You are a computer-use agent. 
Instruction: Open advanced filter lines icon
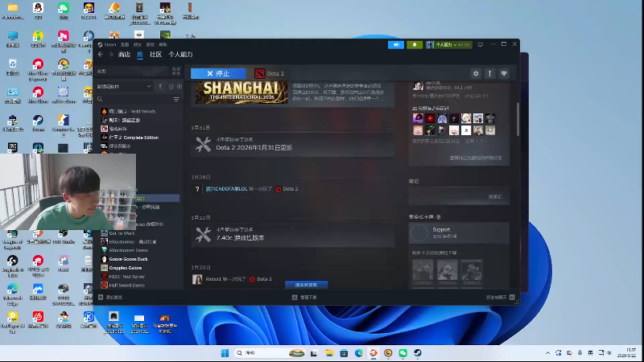(x=175, y=99)
